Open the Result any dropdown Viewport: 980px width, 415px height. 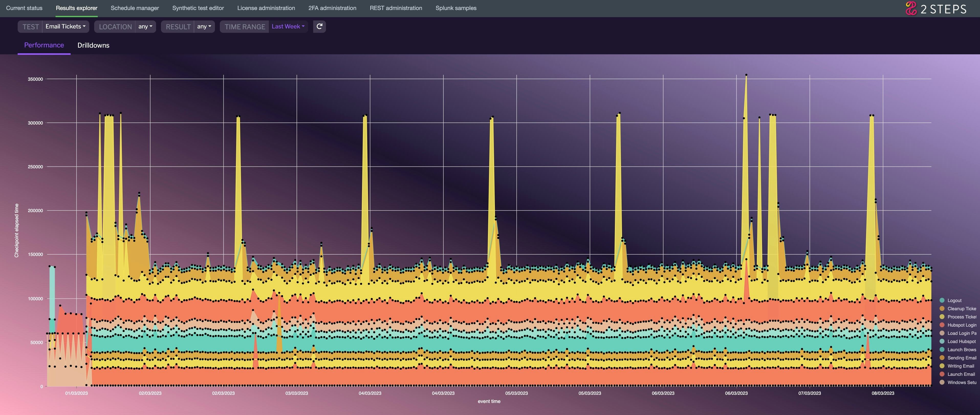204,26
